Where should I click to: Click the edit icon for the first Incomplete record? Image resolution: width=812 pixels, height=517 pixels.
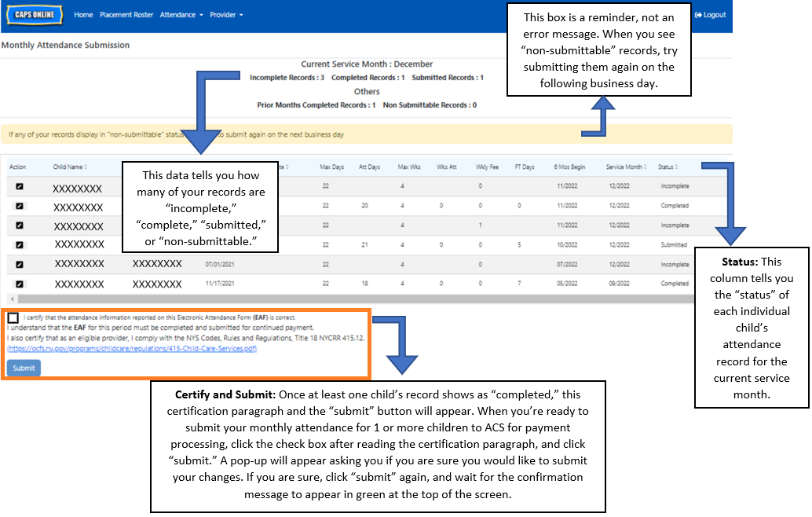pyautogui.click(x=20, y=187)
